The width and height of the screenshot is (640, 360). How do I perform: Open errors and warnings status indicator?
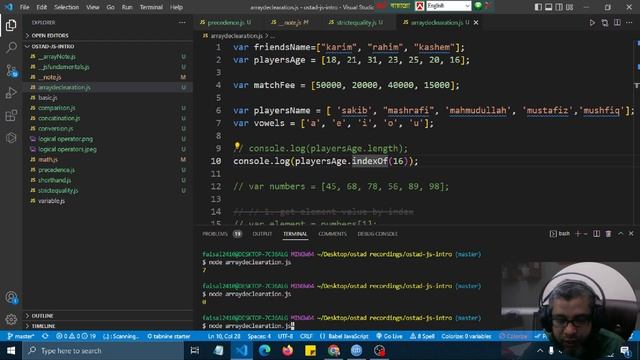tap(76, 336)
